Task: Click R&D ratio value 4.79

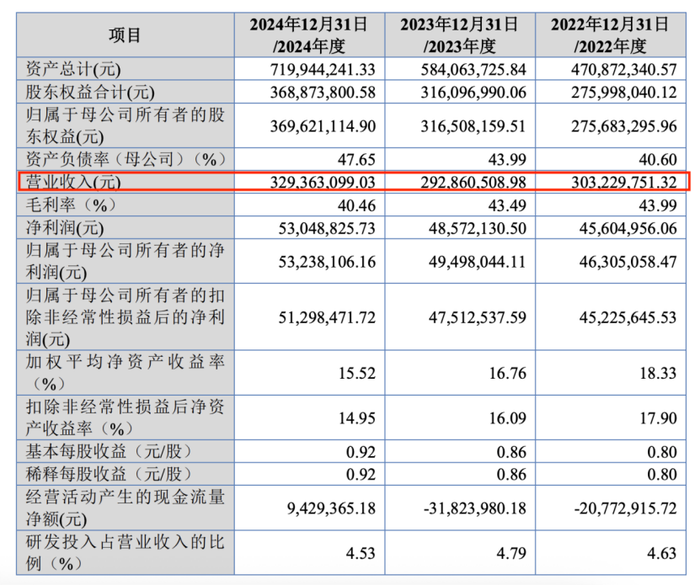Action: coord(512,553)
